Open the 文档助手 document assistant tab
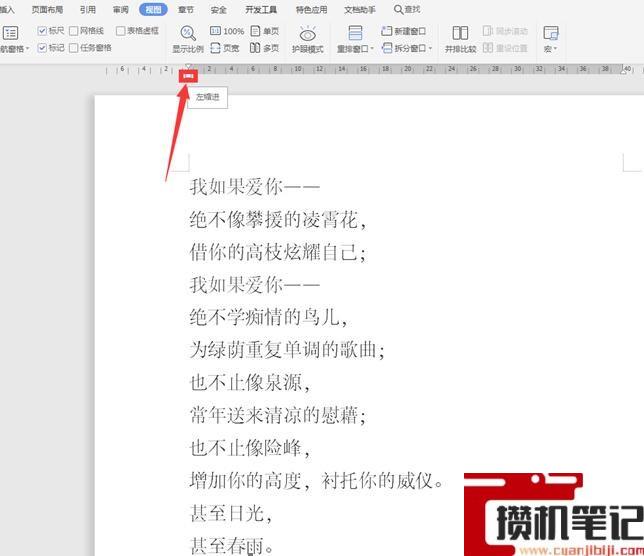This screenshot has width=644, height=556. tap(360, 9)
